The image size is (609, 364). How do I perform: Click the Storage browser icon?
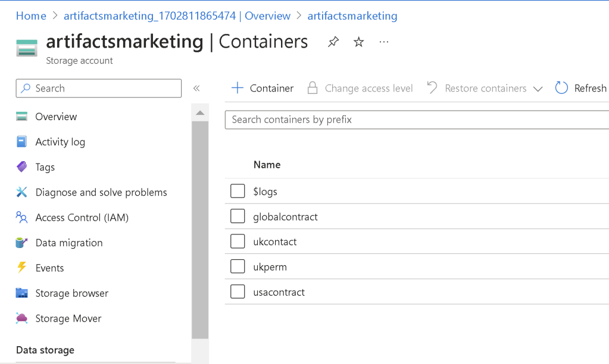click(x=22, y=293)
